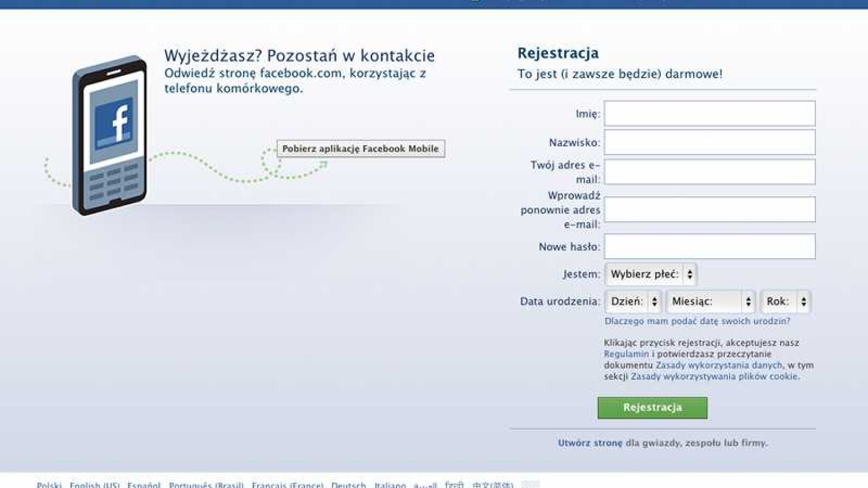Focus the Nazwisko text field
Viewport: 868px width, 488px height.
709,142
